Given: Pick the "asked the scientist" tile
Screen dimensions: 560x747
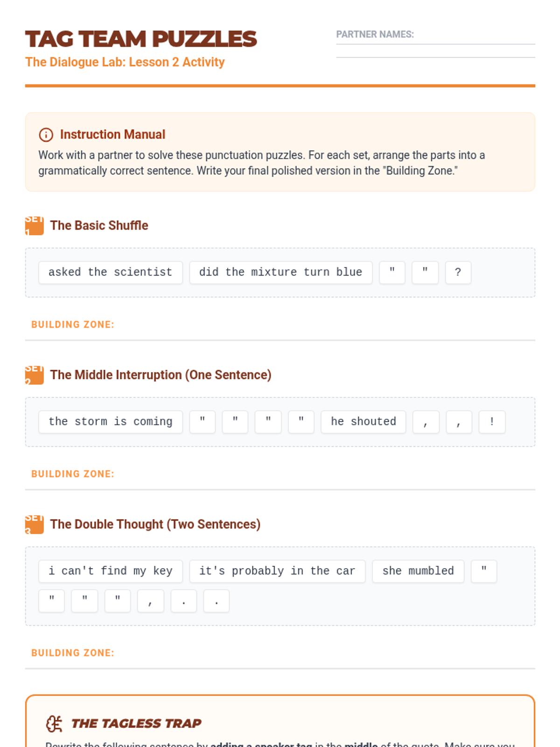Looking at the screenshot, I should tap(110, 272).
